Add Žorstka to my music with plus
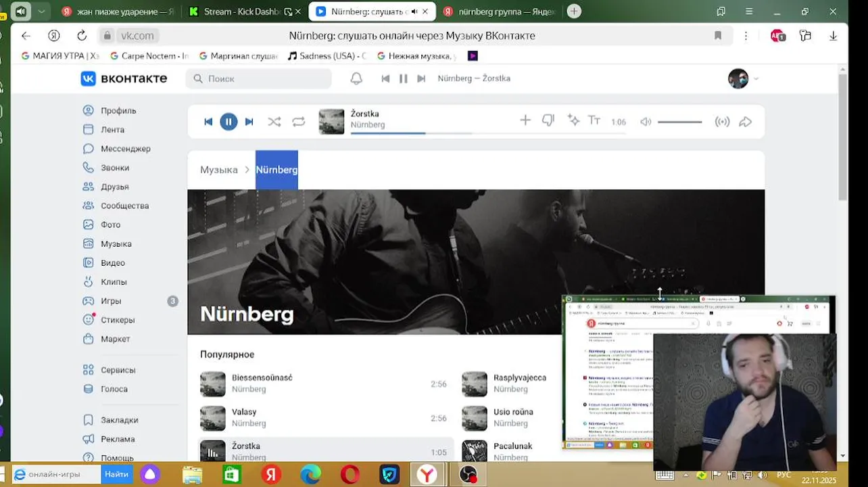This screenshot has height=487, width=868. (525, 120)
